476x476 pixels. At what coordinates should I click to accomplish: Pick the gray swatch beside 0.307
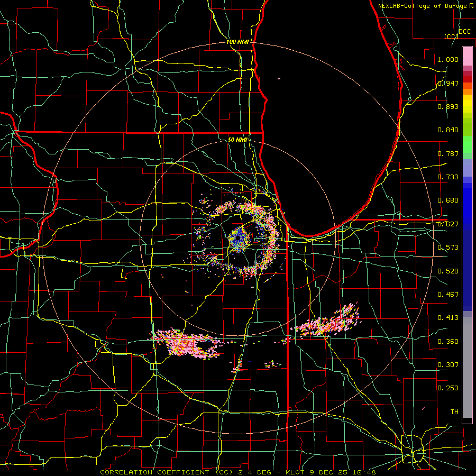(467, 368)
